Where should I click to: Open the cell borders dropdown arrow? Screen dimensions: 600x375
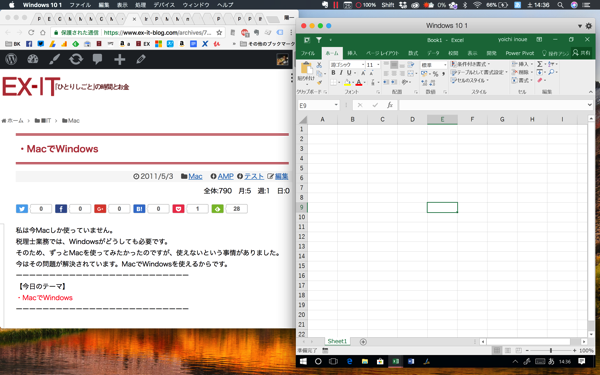[339, 82]
